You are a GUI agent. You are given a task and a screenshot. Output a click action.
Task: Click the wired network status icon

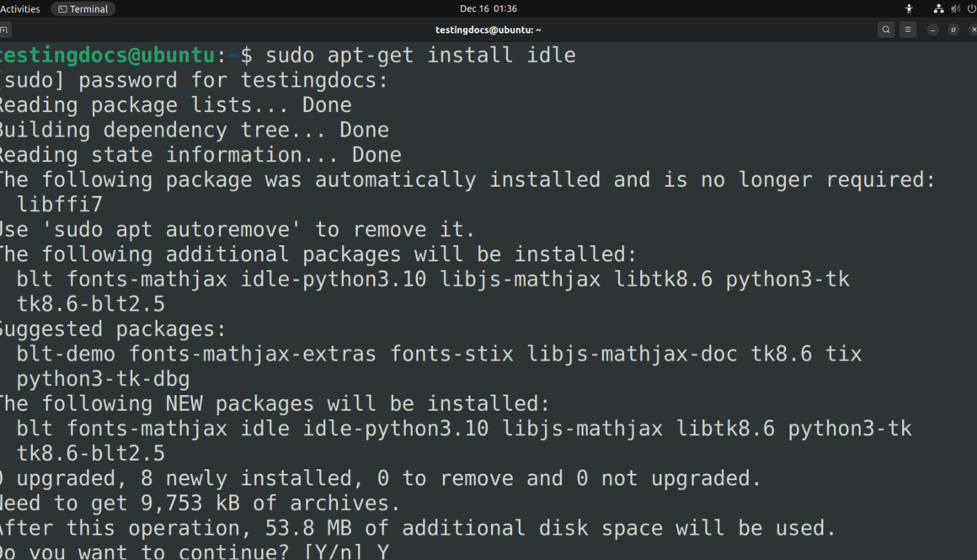click(938, 8)
